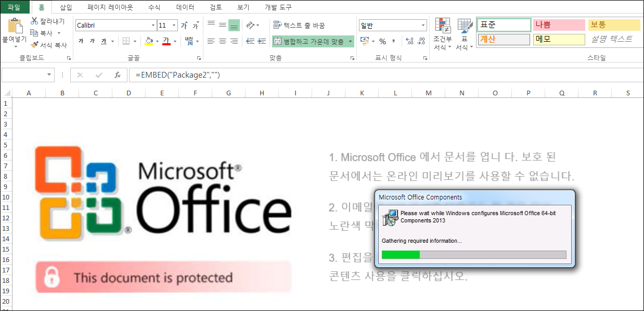Image resolution: width=644 pixels, height=311 pixels.
Task: Open the number format 일반 dropdown
Action: pos(423,26)
